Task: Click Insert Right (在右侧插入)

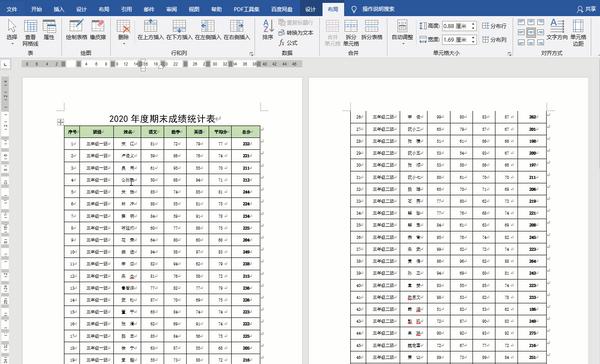Action: pos(236,30)
